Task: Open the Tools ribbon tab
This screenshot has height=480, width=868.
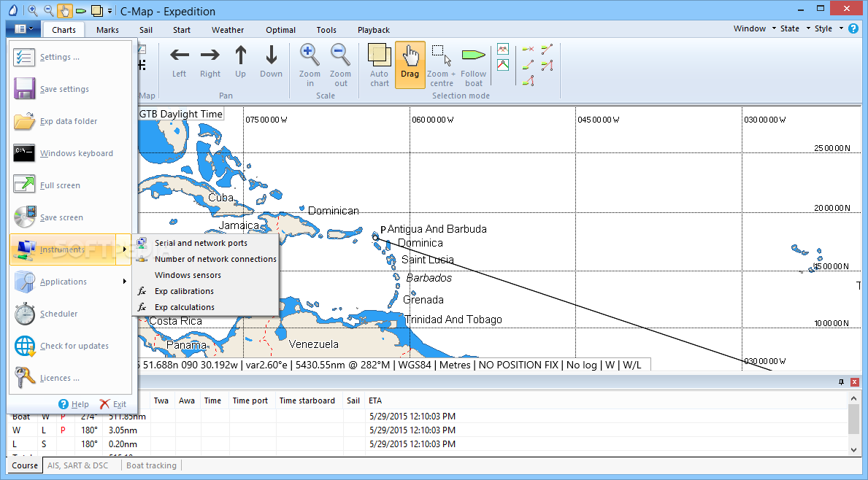Action: click(x=326, y=30)
